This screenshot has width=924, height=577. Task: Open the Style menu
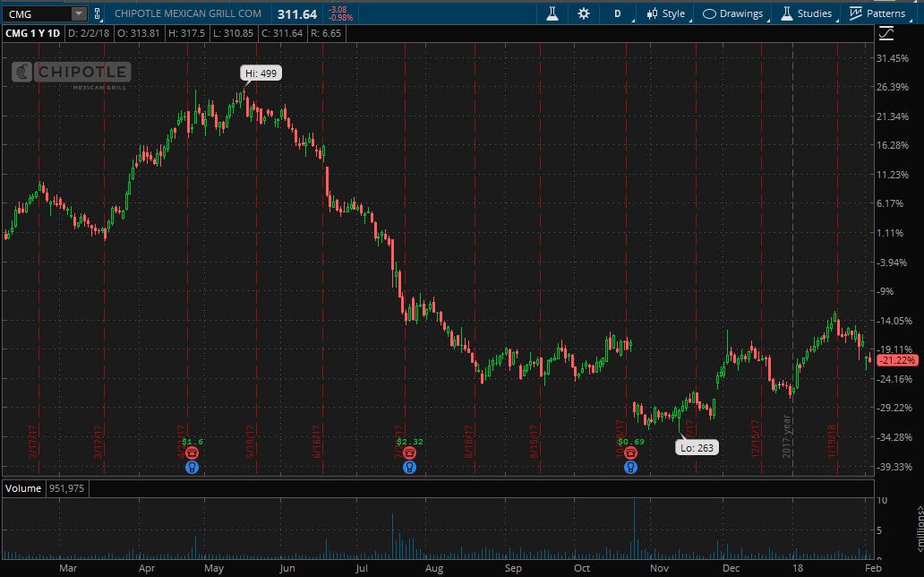pyautogui.click(x=666, y=13)
